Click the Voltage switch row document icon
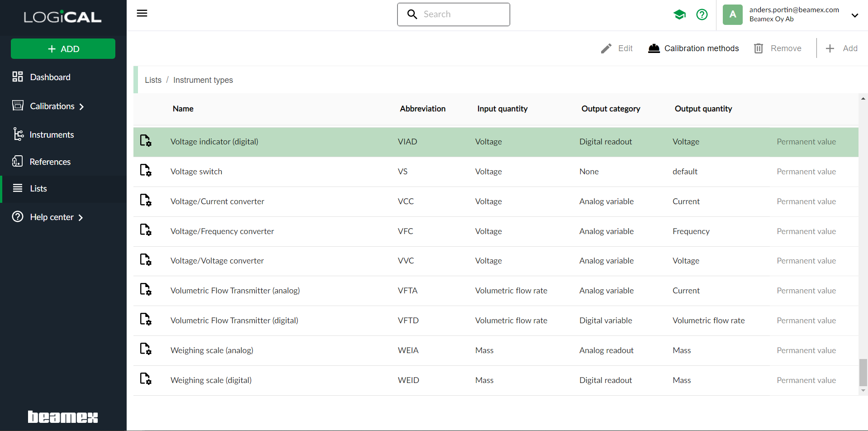Image resolution: width=868 pixels, height=431 pixels. point(145,171)
